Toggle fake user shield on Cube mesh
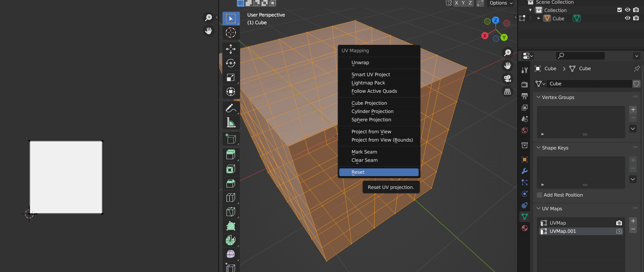This screenshot has height=272, width=644. [636, 84]
